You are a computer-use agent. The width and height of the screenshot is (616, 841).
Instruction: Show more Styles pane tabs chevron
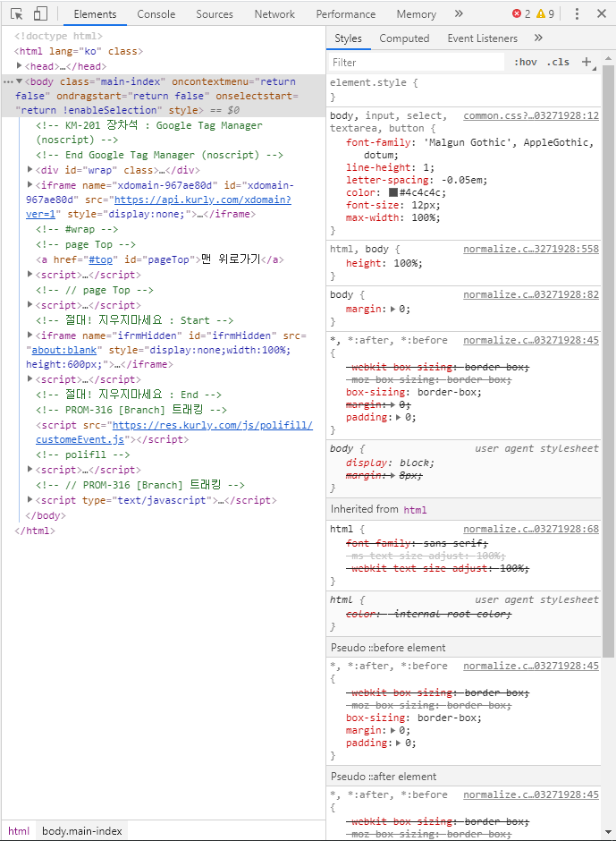[x=538, y=38]
